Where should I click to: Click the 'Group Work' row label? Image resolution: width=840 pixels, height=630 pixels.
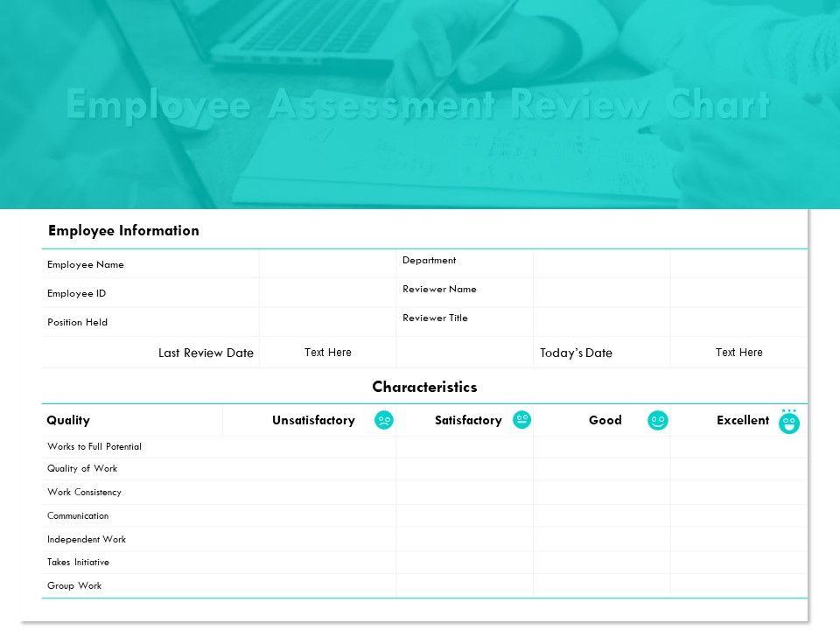pos(74,585)
